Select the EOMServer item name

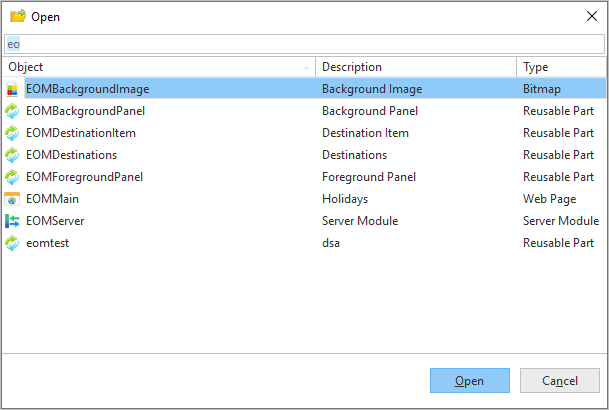point(57,221)
